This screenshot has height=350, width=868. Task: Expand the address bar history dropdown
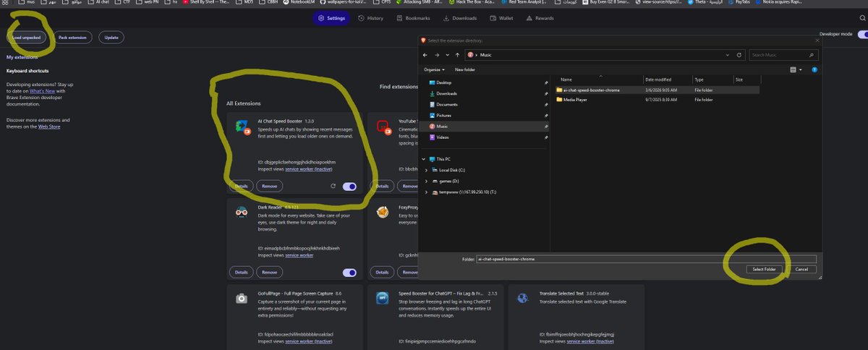[728, 55]
